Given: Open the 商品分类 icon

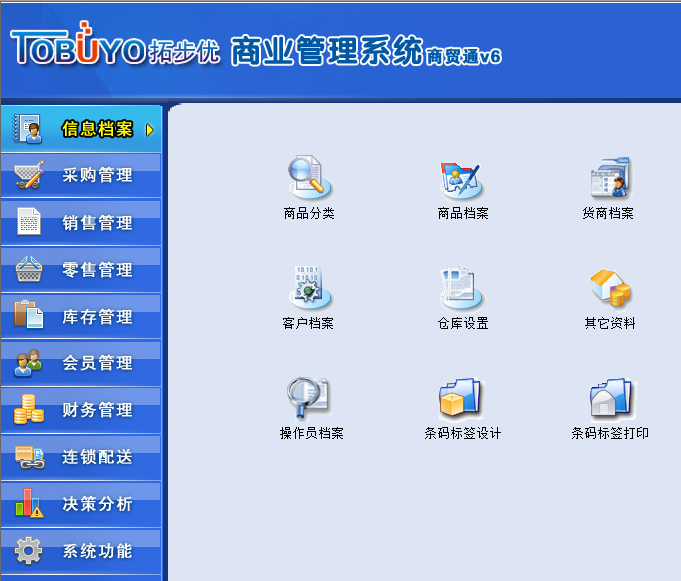Looking at the screenshot, I should (308, 180).
